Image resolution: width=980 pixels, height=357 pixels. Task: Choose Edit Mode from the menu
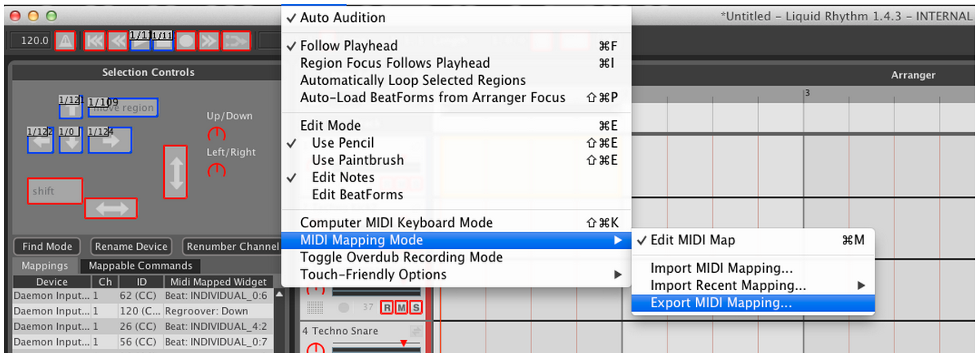click(456, 126)
